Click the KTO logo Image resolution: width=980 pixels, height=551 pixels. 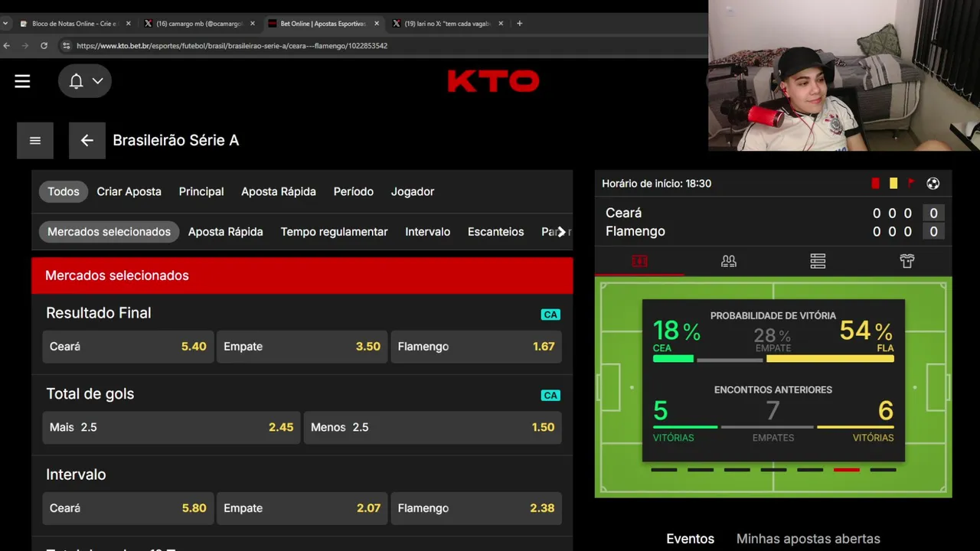click(493, 81)
